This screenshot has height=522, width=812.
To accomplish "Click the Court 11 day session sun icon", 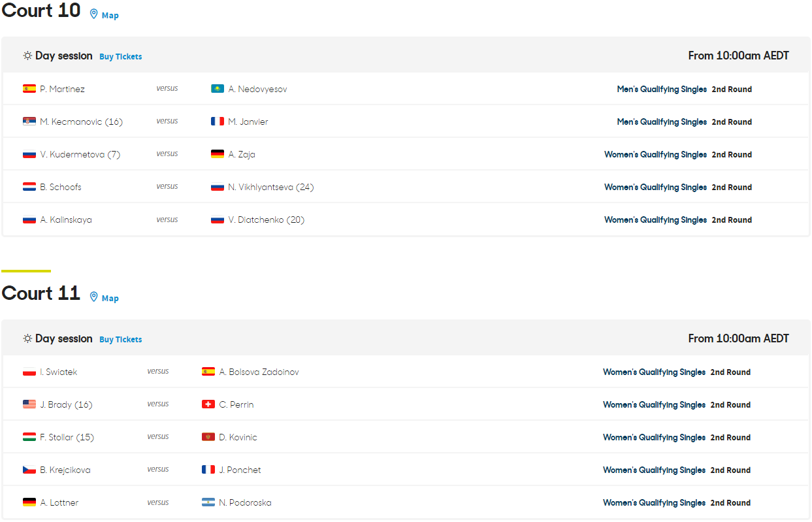I will click(x=27, y=339).
